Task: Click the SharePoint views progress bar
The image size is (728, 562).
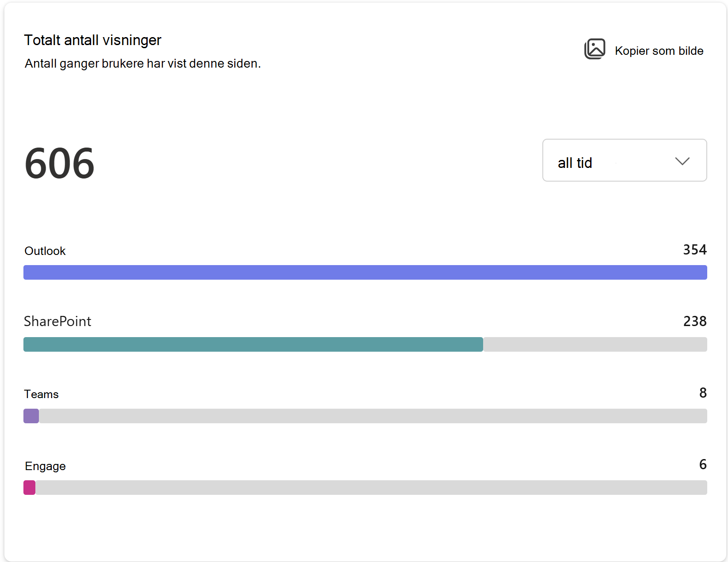Action: [x=365, y=344]
